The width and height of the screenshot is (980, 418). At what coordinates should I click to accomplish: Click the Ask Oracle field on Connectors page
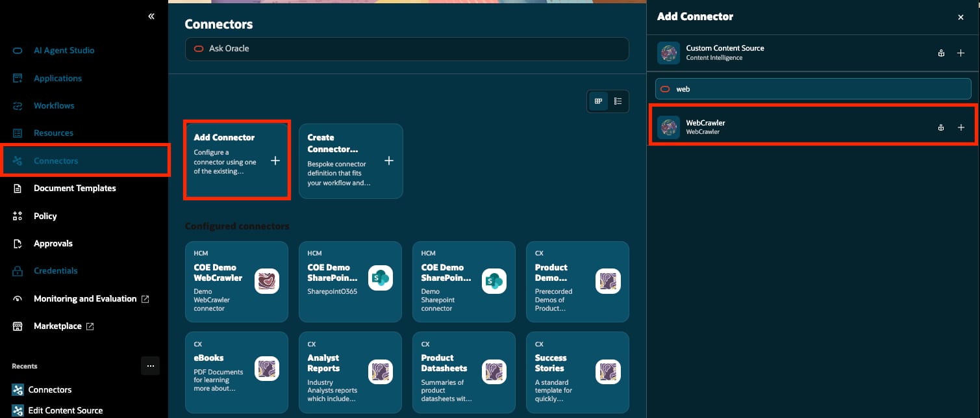[407, 49]
